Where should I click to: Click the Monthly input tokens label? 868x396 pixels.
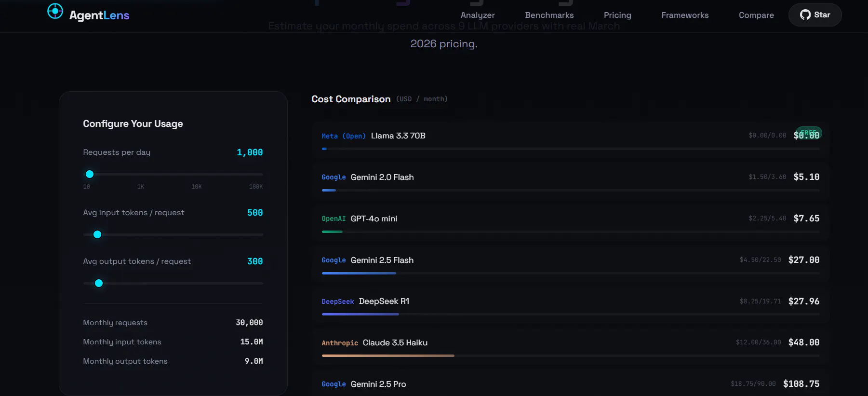pos(122,342)
